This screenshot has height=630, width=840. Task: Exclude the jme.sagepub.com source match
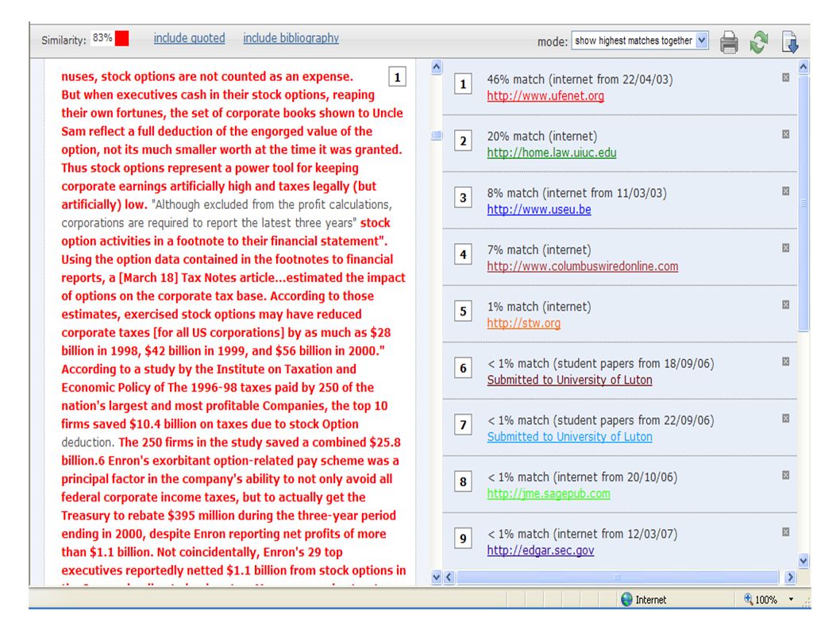click(785, 475)
